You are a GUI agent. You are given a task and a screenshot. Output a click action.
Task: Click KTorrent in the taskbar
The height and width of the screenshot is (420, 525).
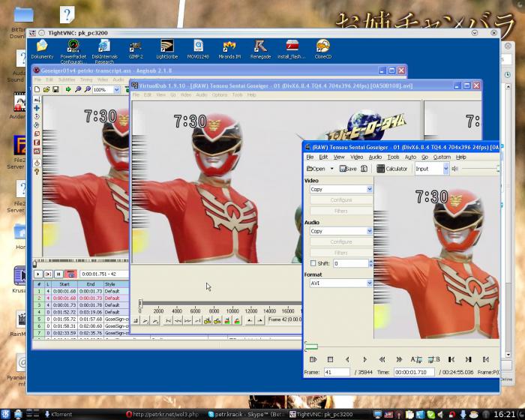(58, 414)
